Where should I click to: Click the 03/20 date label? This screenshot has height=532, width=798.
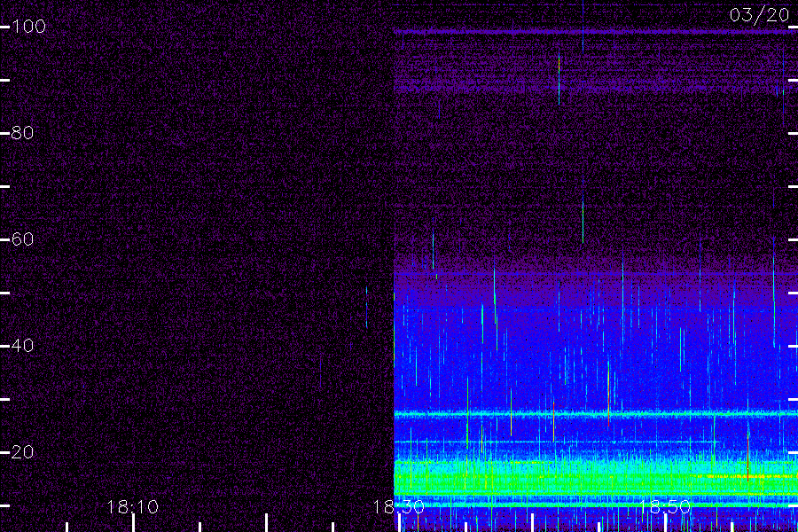(759, 15)
